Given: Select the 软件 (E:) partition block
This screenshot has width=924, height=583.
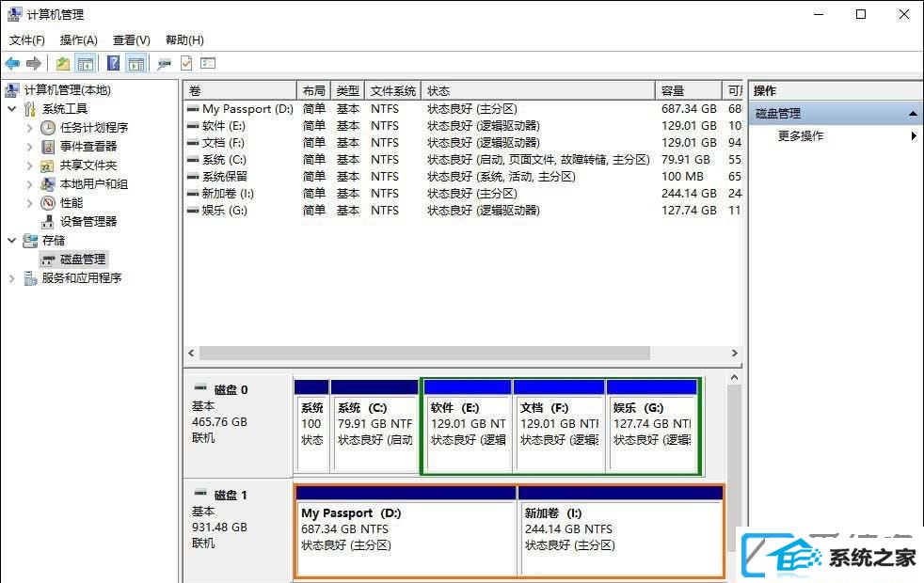Looking at the screenshot, I should [x=468, y=426].
